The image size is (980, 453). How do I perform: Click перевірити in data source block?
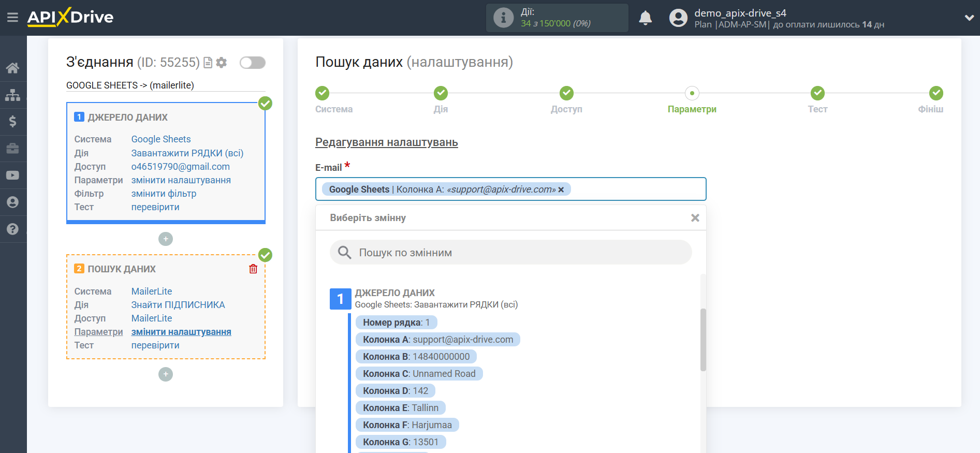pyautogui.click(x=155, y=207)
